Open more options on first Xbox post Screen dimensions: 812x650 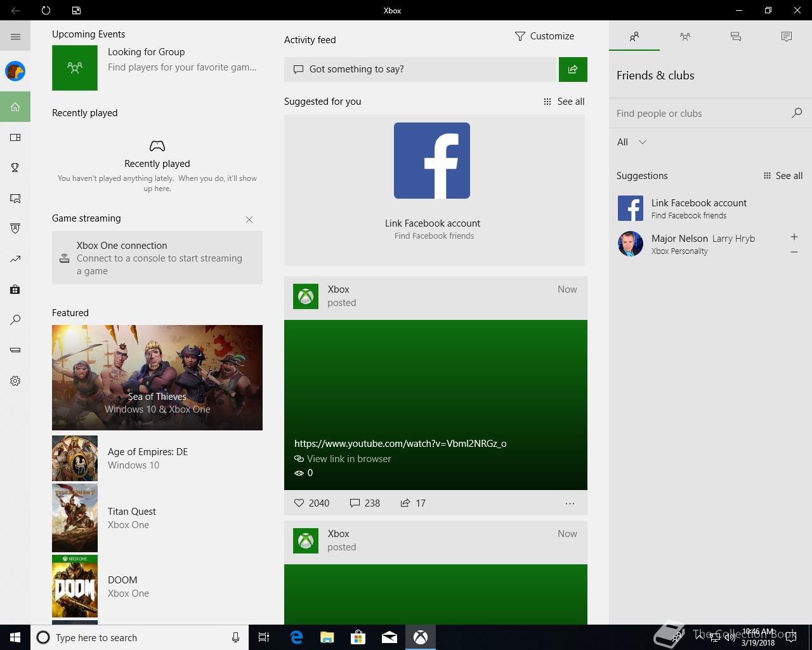[x=570, y=503]
